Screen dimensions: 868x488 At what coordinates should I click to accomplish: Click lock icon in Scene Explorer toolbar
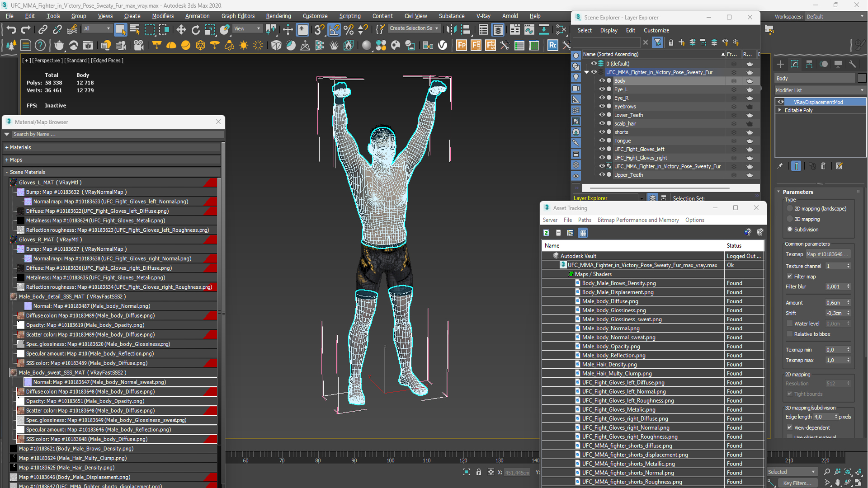671,42
